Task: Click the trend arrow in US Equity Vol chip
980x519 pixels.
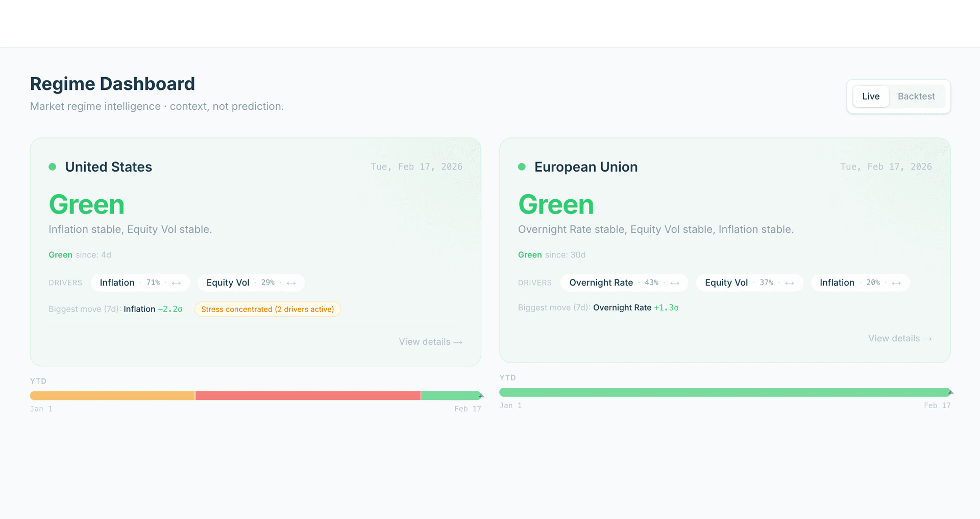Action: [291, 283]
